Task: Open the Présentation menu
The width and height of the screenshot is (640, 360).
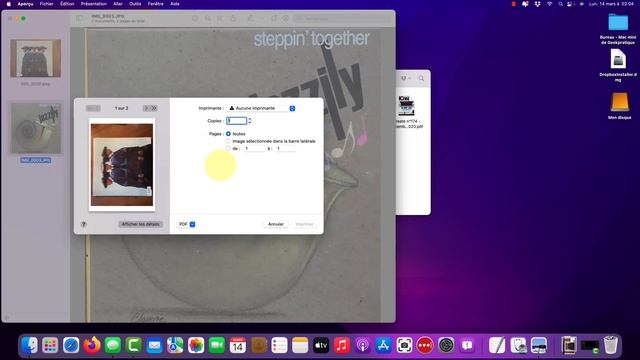Action: (93, 4)
